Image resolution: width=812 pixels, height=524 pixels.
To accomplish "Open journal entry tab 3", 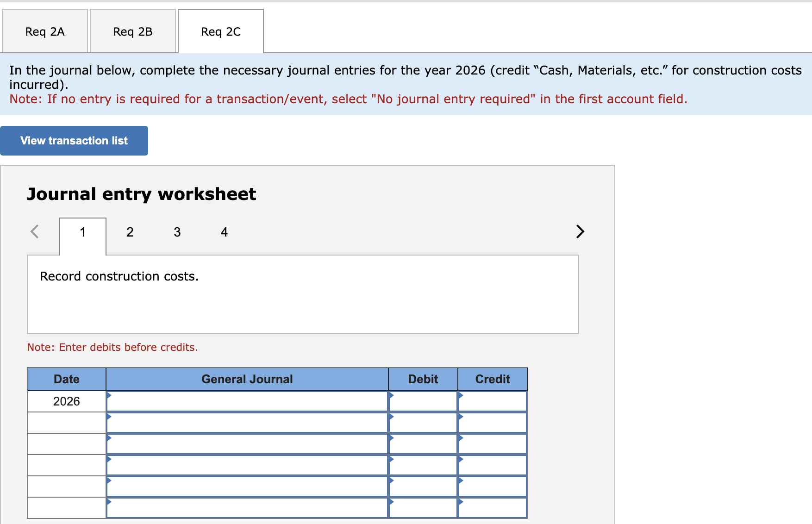I will tap(177, 232).
